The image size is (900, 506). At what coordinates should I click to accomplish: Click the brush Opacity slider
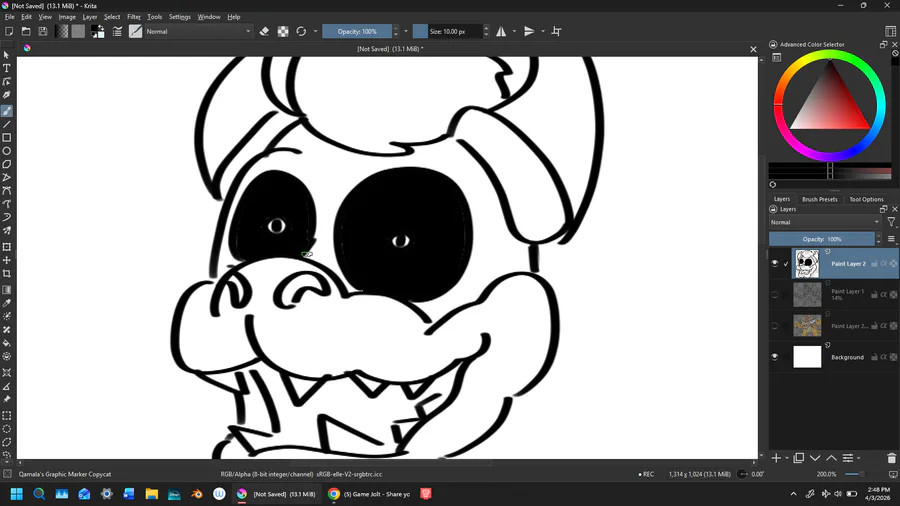(357, 32)
